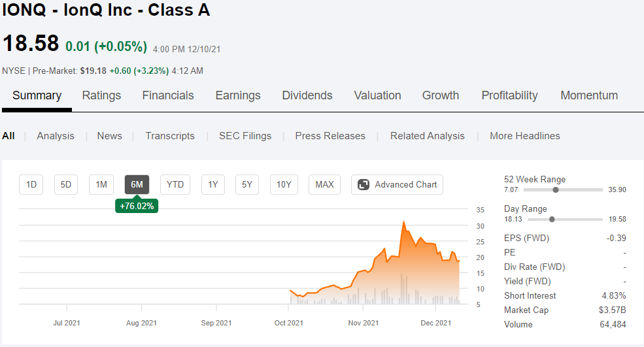
Task: Show MAX chart range
Action: click(324, 185)
